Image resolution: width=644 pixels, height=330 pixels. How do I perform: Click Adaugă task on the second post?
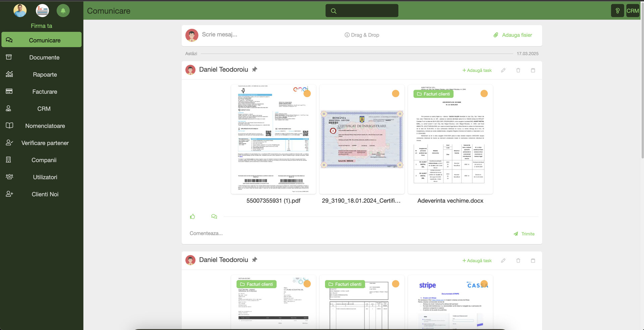coord(477,261)
